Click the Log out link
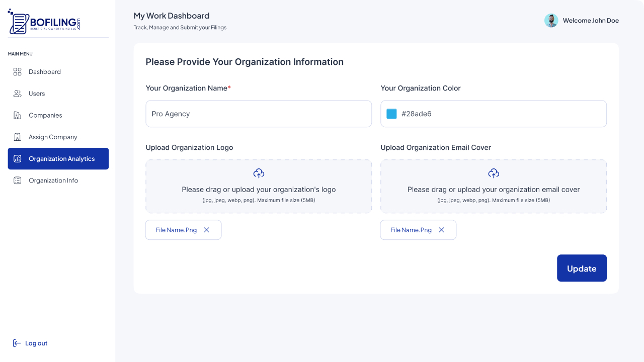Viewport: 644px width, 362px height. [36, 343]
